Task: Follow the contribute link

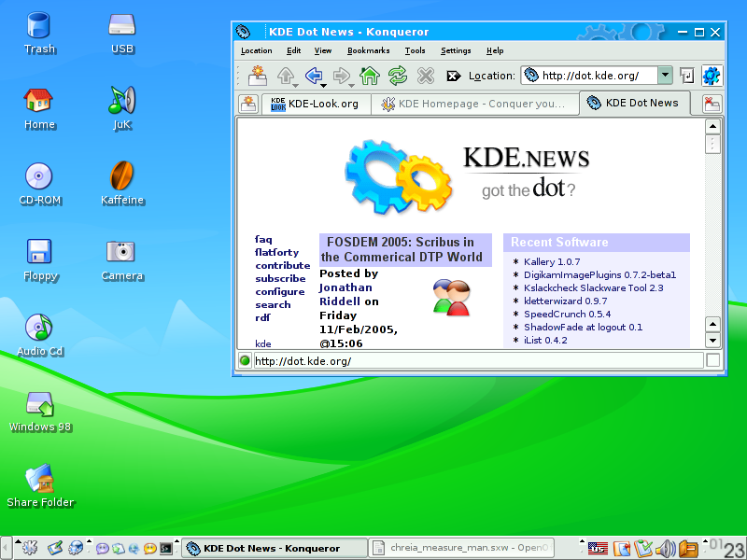Action: [x=283, y=266]
